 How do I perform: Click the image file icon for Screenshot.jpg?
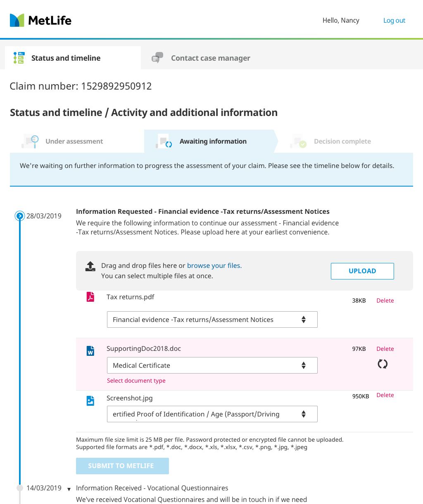(x=90, y=400)
